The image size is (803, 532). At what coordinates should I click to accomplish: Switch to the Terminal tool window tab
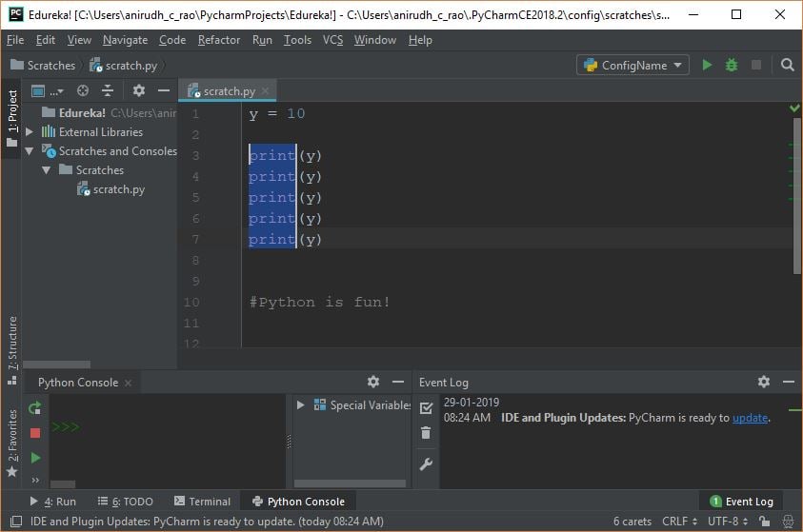coord(202,502)
